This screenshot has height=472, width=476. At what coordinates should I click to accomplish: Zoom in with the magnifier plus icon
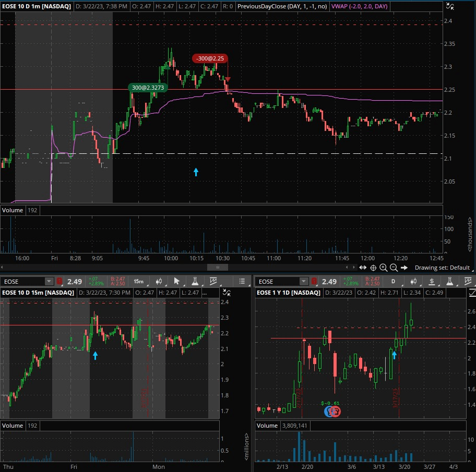(x=384, y=268)
